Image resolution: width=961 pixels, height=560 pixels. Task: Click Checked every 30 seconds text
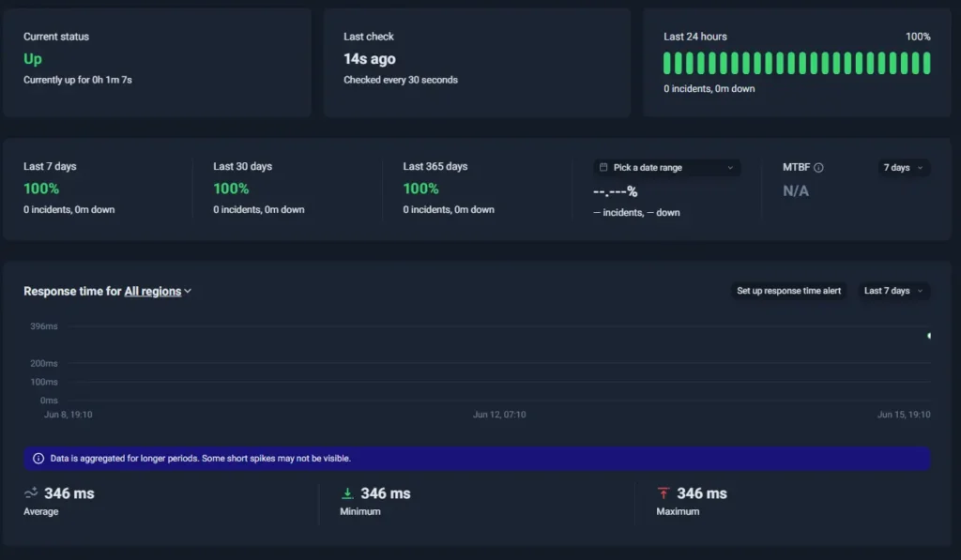pyautogui.click(x=400, y=80)
